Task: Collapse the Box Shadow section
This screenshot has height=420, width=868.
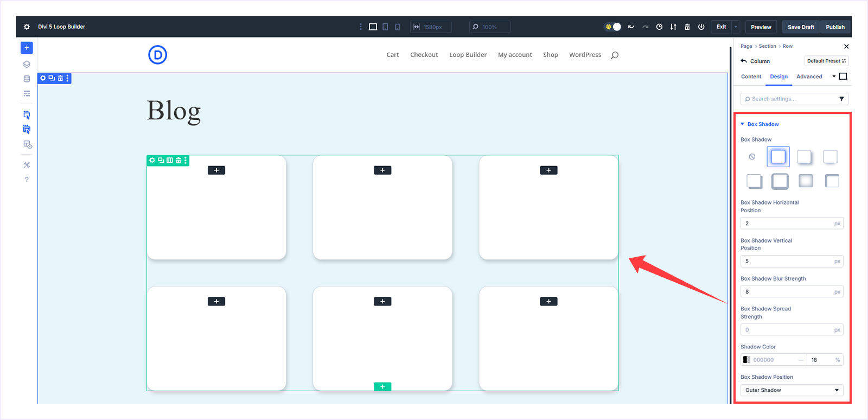Action: (x=743, y=124)
